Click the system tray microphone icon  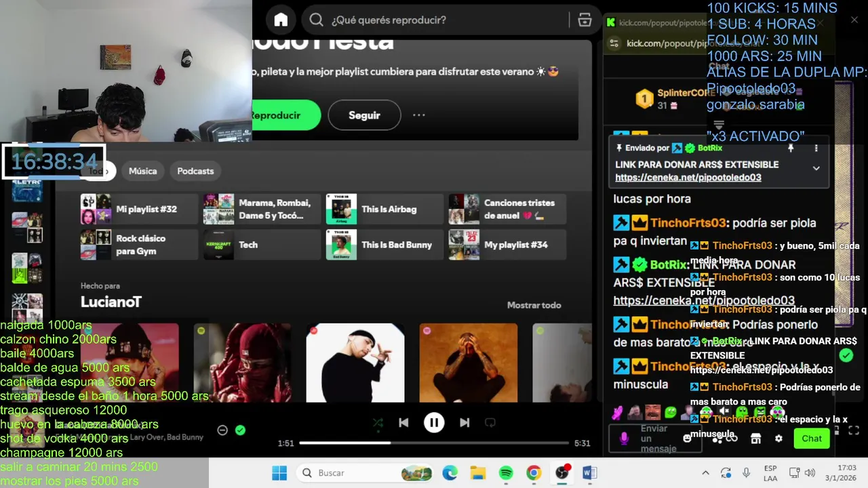(x=747, y=473)
